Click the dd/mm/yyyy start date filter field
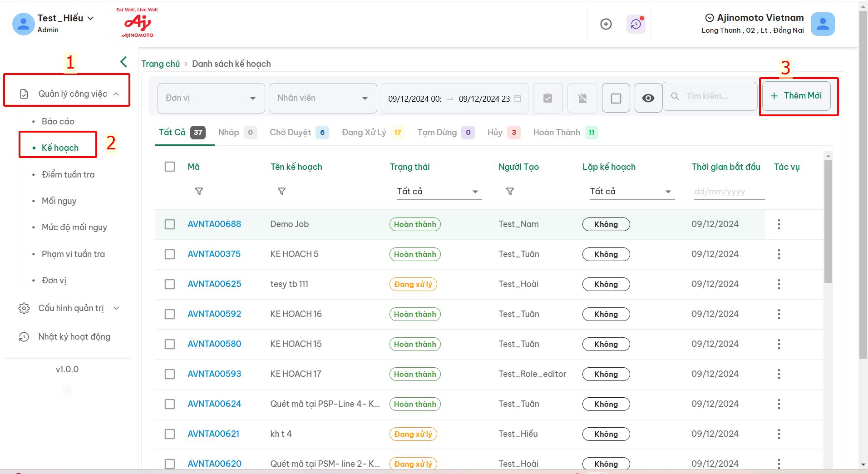This screenshot has width=868, height=474. 729,192
